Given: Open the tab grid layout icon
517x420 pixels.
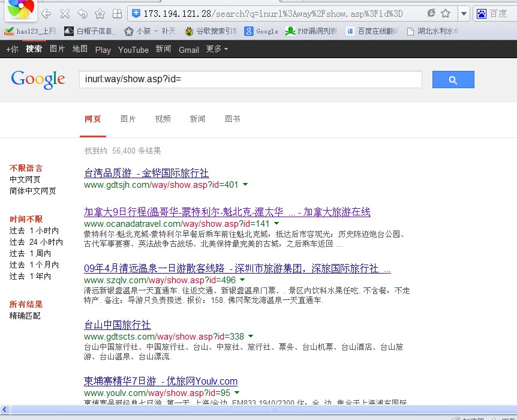Looking at the screenshot, I should pyautogui.click(x=117, y=14).
